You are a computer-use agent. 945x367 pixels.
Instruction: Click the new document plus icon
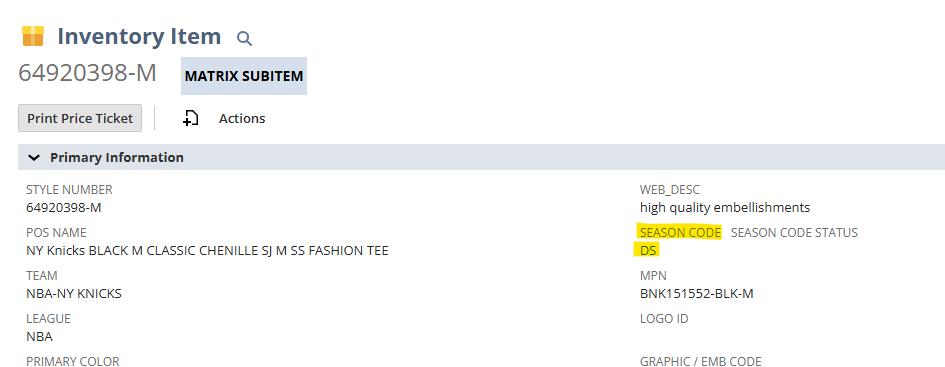tap(190, 119)
